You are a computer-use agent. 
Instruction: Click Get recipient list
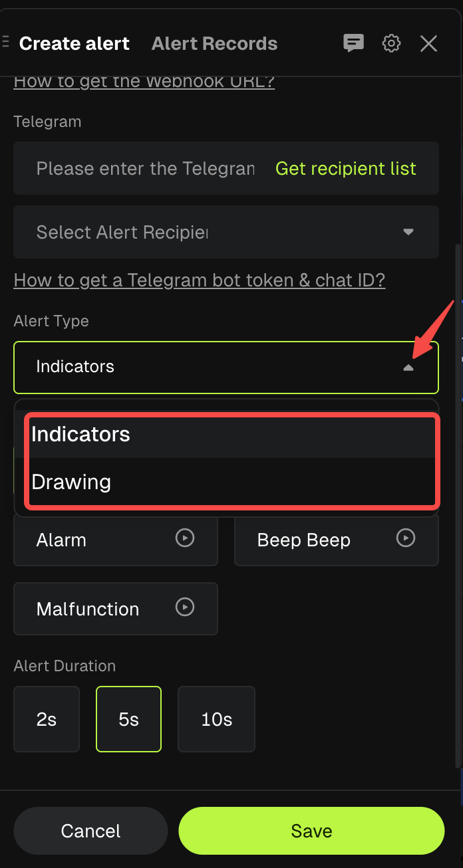(x=345, y=168)
